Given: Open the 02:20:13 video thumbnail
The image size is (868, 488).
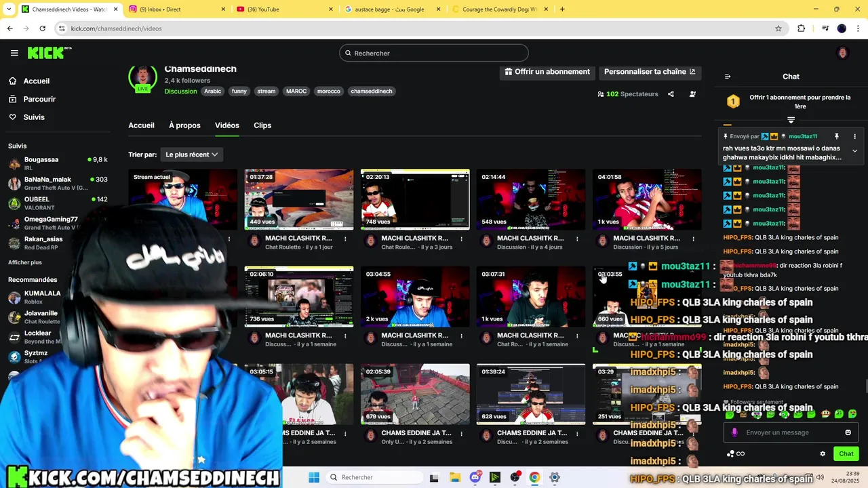Looking at the screenshot, I should pyautogui.click(x=415, y=200).
